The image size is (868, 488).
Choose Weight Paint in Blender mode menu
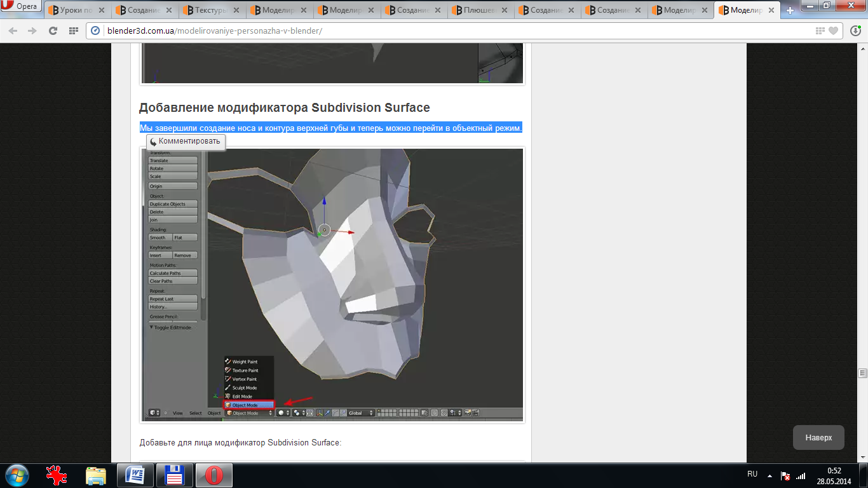point(248,362)
